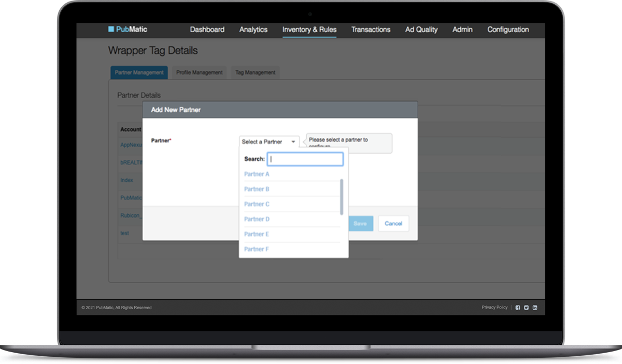Image resolution: width=622 pixels, height=364 pixels.
Task: Open the Facebook icon in footer
Action: tap(517, 308)
